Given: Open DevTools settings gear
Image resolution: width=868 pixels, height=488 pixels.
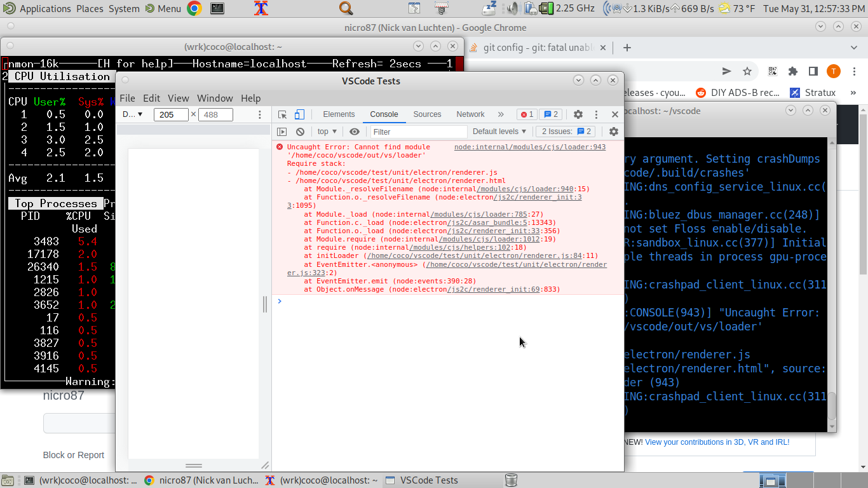Looking at the screenshot, I should coord(578,114).
